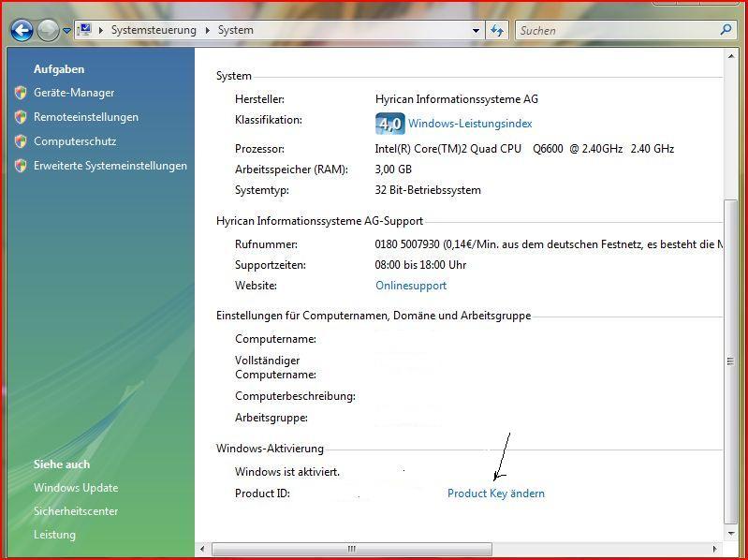Viewport: 748px width, 560px height.
Task: Click the computer icon in the address bar
Action: 84,30
